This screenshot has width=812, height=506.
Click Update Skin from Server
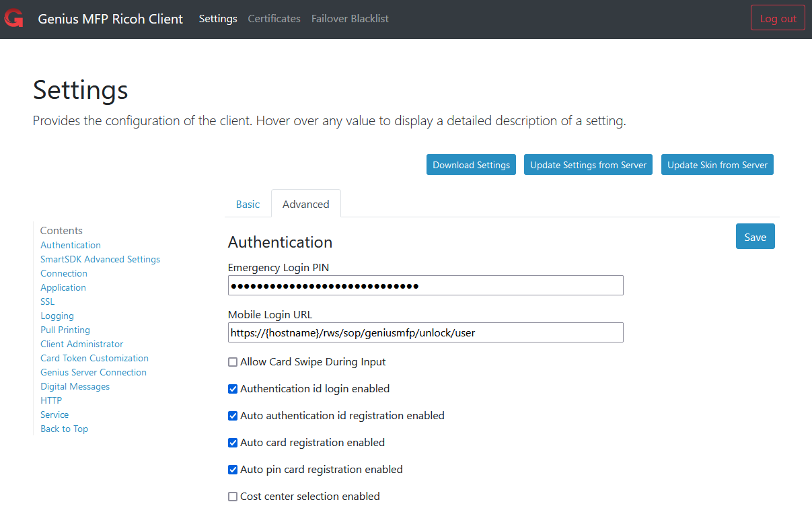coord(717,165)
